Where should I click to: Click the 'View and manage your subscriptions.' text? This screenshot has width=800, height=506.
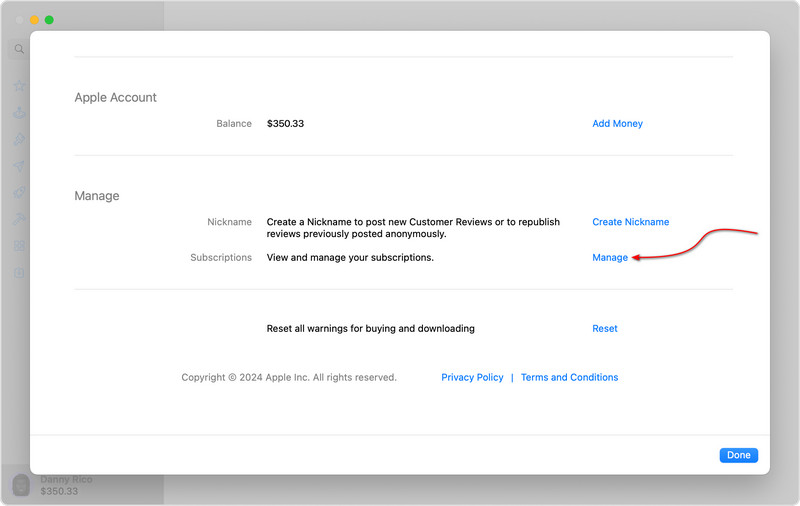(x=350, y=258)
